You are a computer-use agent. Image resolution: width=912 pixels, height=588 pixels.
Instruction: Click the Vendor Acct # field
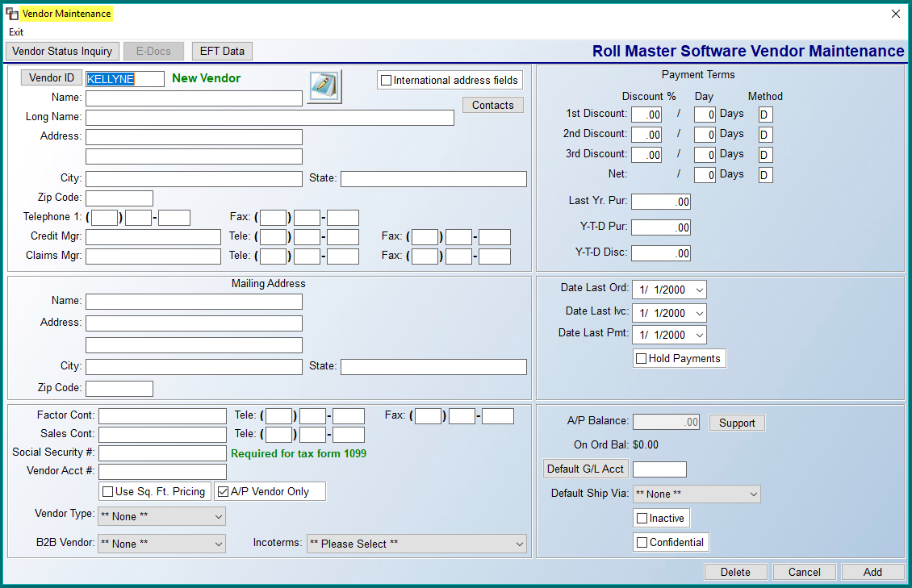(x=162, y=472)
